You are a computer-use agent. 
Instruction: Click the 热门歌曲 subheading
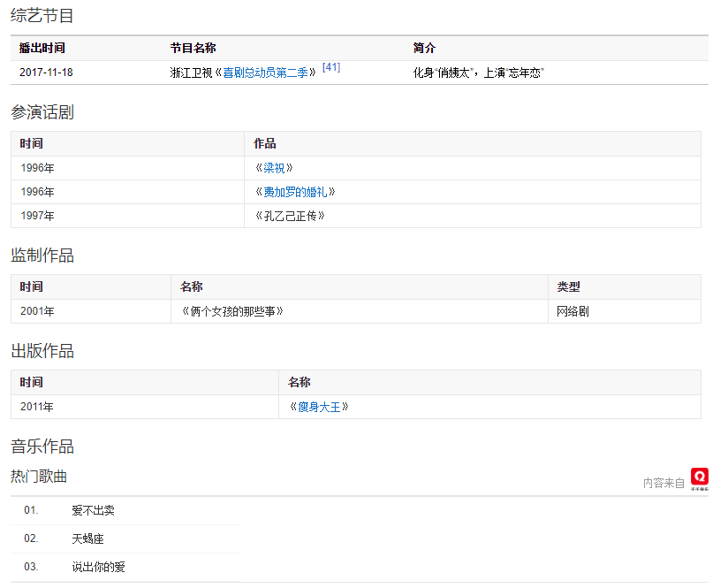(39, 476)
